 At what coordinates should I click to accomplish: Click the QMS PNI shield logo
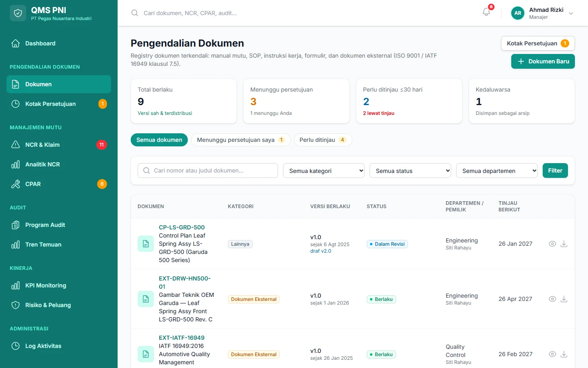(18, 13)
